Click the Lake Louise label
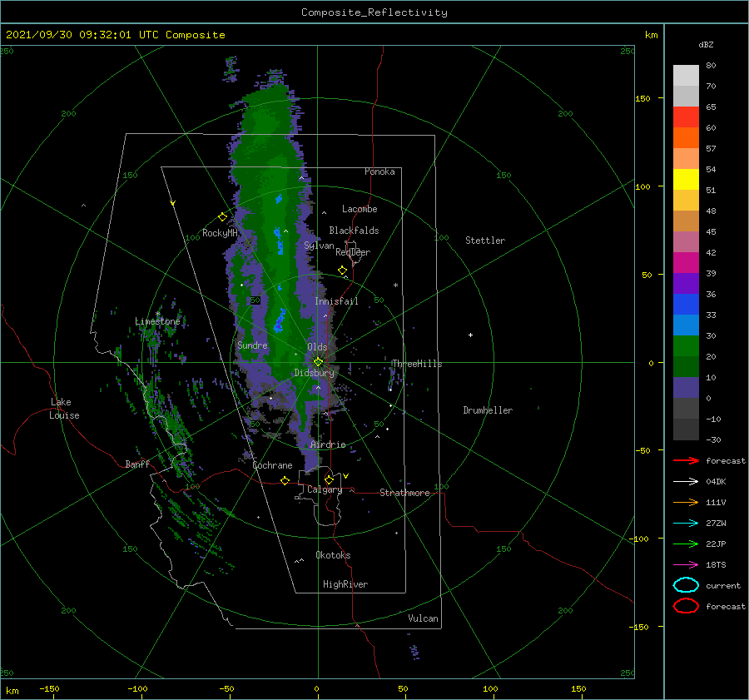This screenshot has height=700, width=749. pos(64,409)
